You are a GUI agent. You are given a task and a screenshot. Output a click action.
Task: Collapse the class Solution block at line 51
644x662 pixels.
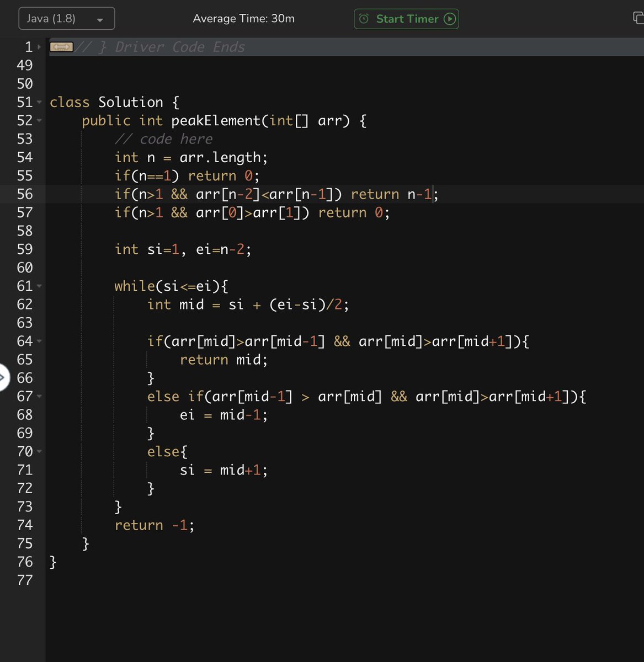coord(39,103)
